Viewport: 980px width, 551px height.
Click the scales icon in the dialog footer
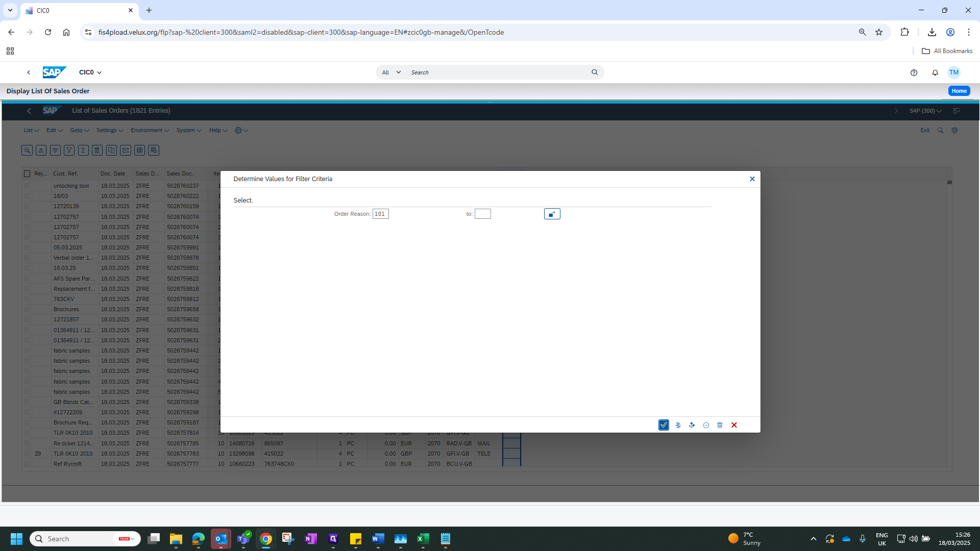click(x=678, y=425)
